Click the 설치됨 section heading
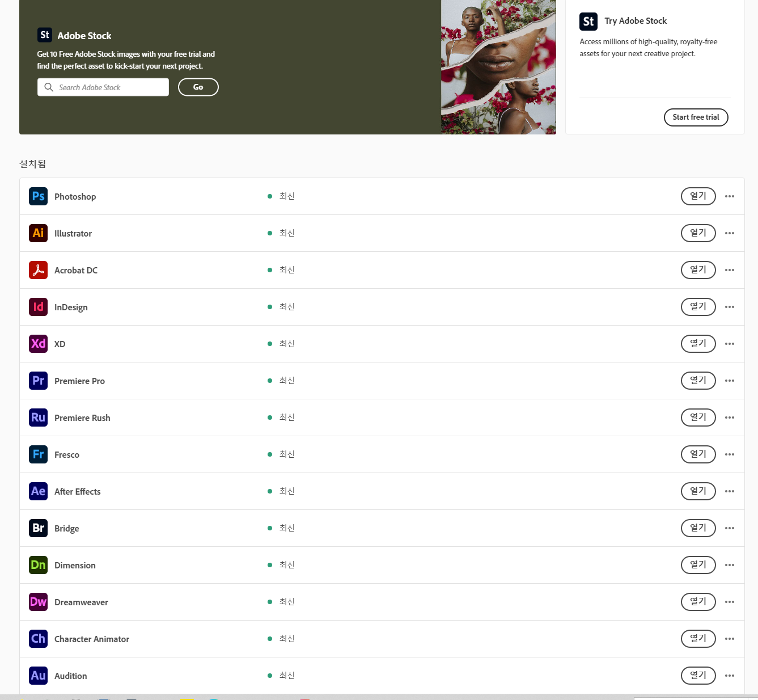 coord(33,164)
